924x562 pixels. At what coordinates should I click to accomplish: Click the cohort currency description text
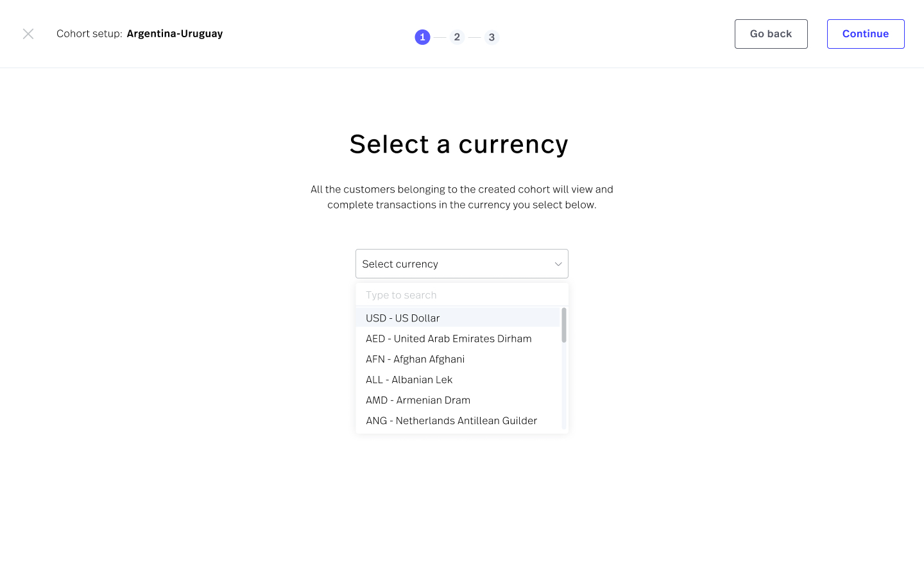[x=462, y=197]
